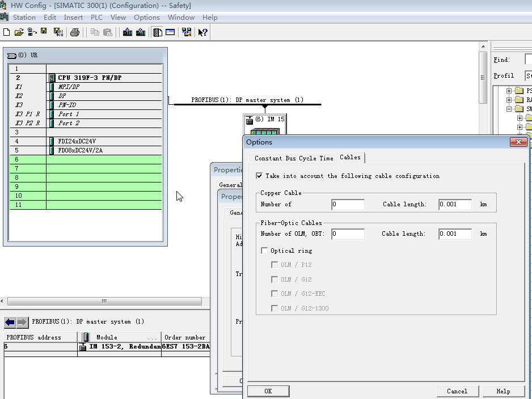Image resolution: width=532 pixels, height=399 pixels.
Task: Click the New station toolbar icon
Action: (x=6, y=32)
